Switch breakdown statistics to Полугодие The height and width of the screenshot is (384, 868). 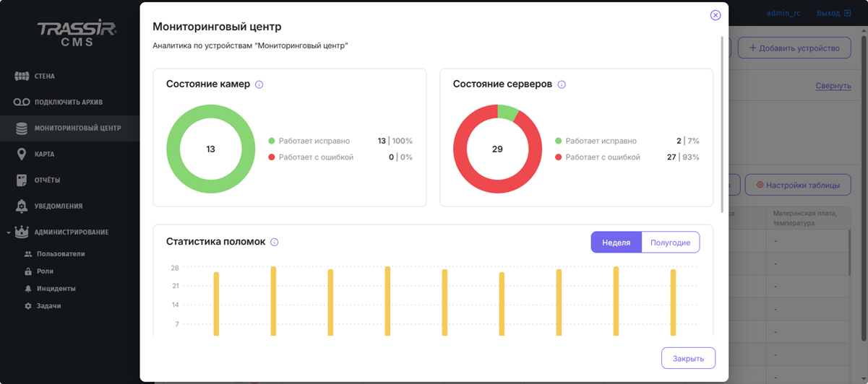point(670,243)
